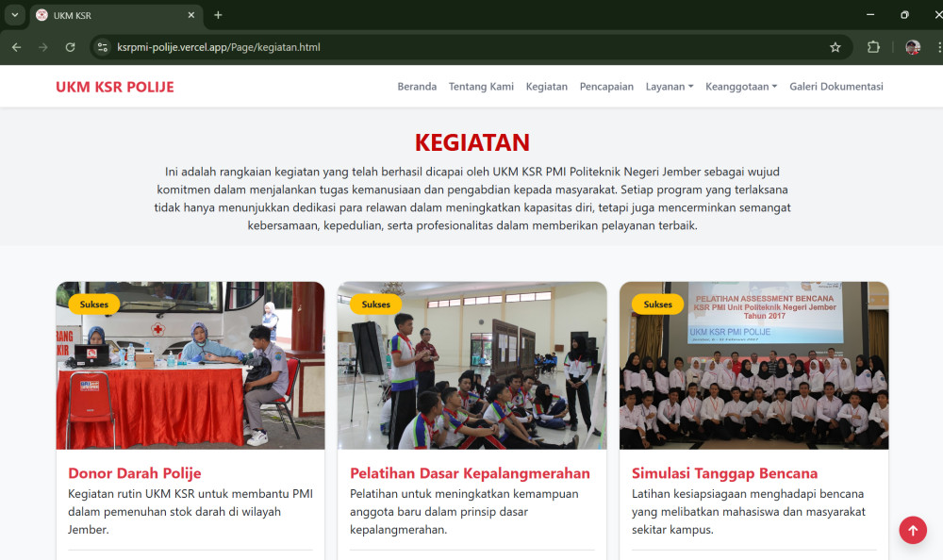This screenshot has width=943, height=560.
Task: Open the browser extensions puzzle icon
Action: click(873, 47)
